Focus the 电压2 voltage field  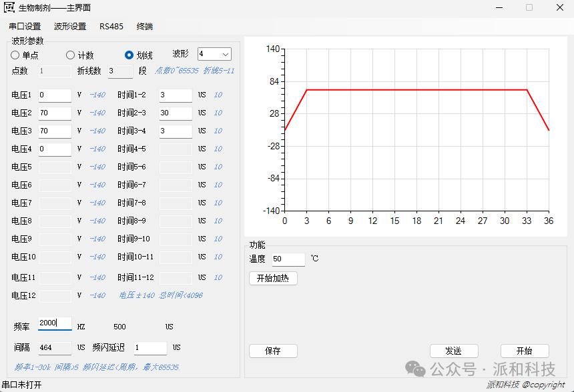(x=54, y=113)
